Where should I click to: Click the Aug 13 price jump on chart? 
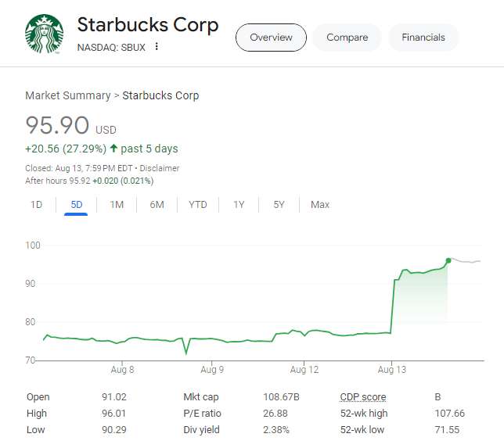(x=392, y=305)
